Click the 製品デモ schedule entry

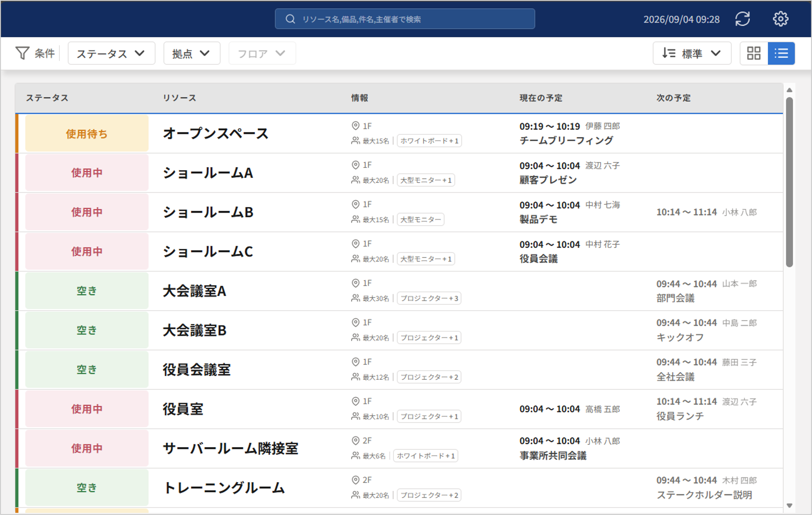pyautogui.click(x=538, y=219)
